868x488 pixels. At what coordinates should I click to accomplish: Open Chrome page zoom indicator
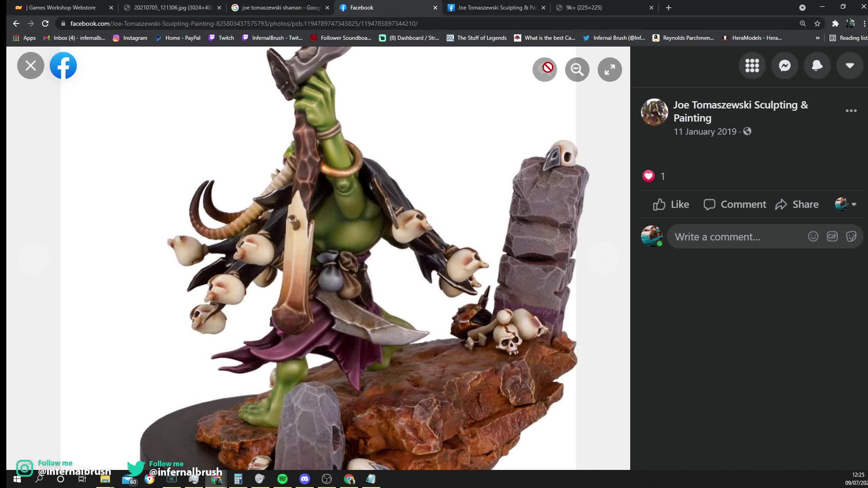[x=803, y=23]
